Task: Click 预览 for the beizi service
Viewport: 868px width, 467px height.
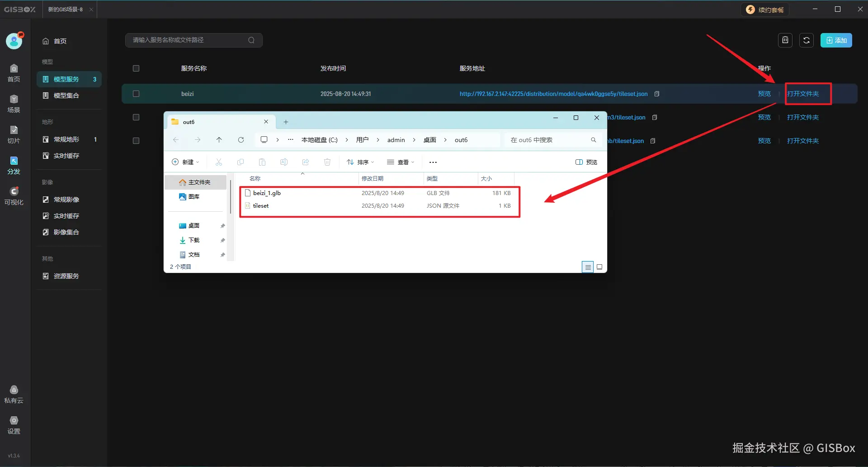Action: [x=764, y=94]
